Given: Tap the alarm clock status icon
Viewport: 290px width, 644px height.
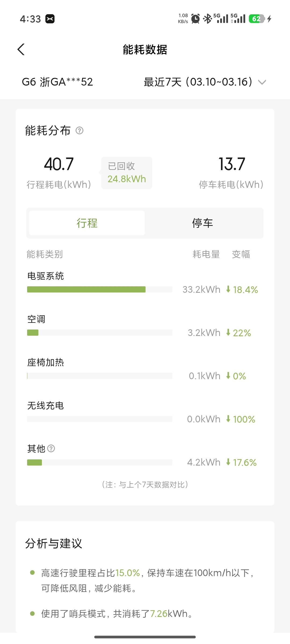Looking at the screenshot, I should pyautogui.click(x=195, y=19).
